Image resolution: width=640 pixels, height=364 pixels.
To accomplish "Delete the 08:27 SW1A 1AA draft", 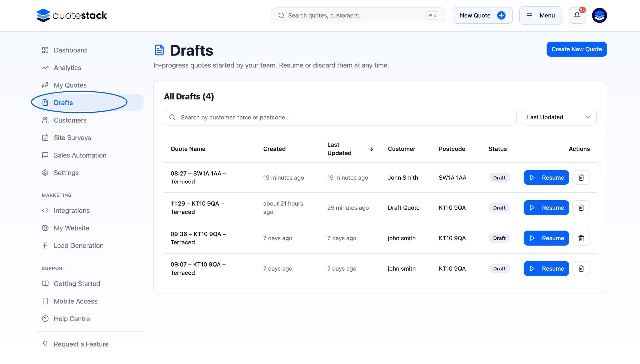I will pyautogui.click(x=581, y=178).
